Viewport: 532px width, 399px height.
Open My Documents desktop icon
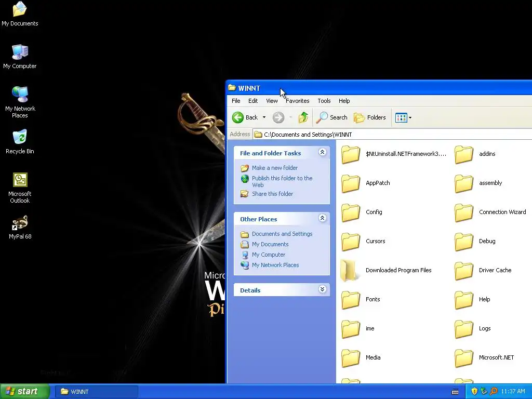point(20,14)
